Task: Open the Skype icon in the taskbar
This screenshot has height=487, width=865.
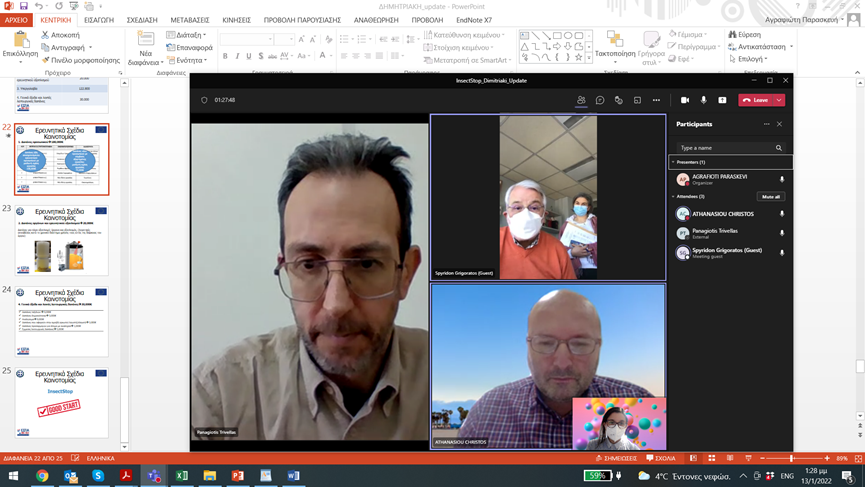Action: (98, 476)
